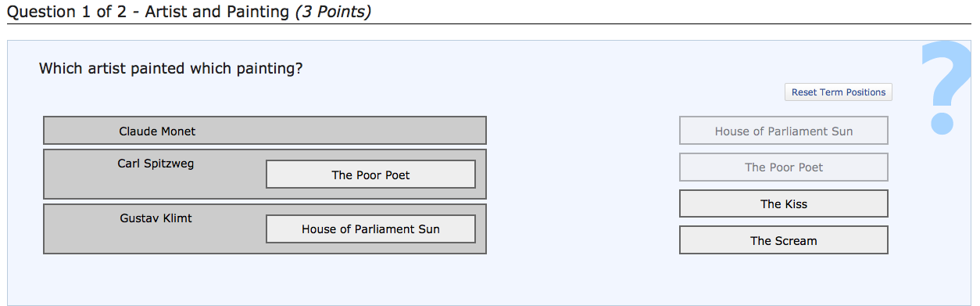Click the "(3 Points)" label
Viewport: 980px width, 306px height.
pos(333,11)
